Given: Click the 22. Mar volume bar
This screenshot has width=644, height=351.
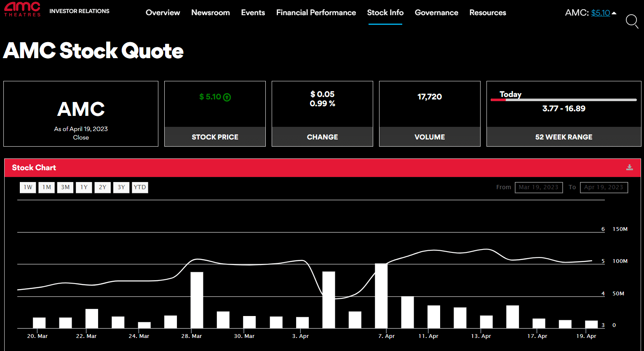Looking at the screenshot, I should tap(92, 319).
